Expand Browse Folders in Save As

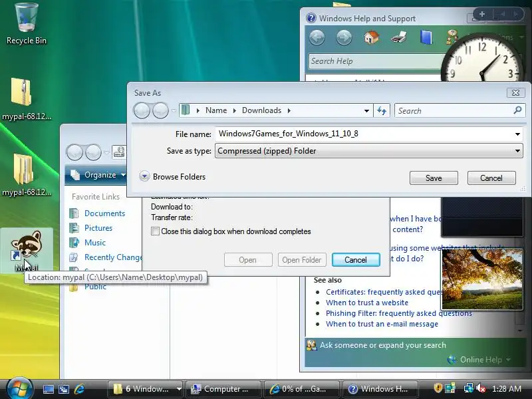144,176
